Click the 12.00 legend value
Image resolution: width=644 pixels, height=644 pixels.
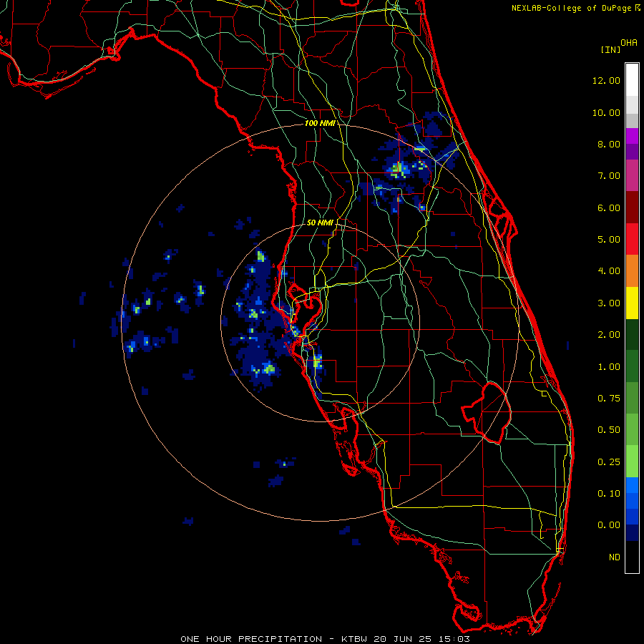point(606,80)
